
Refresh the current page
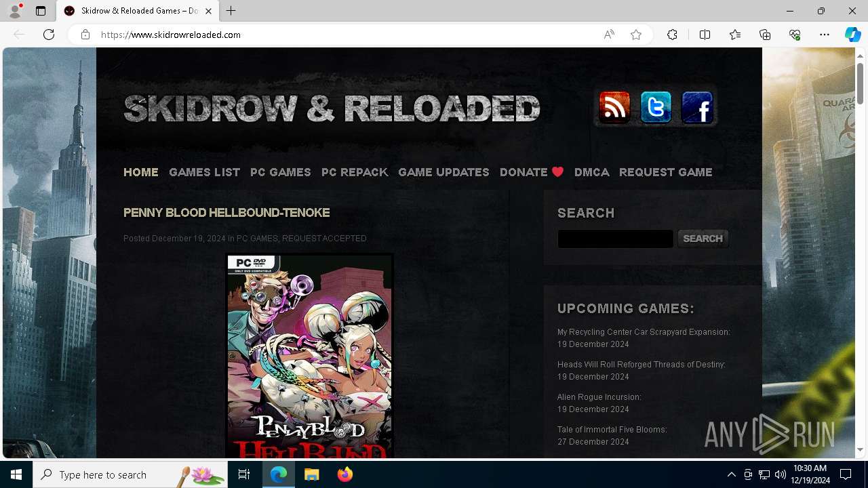click(49, 35)
